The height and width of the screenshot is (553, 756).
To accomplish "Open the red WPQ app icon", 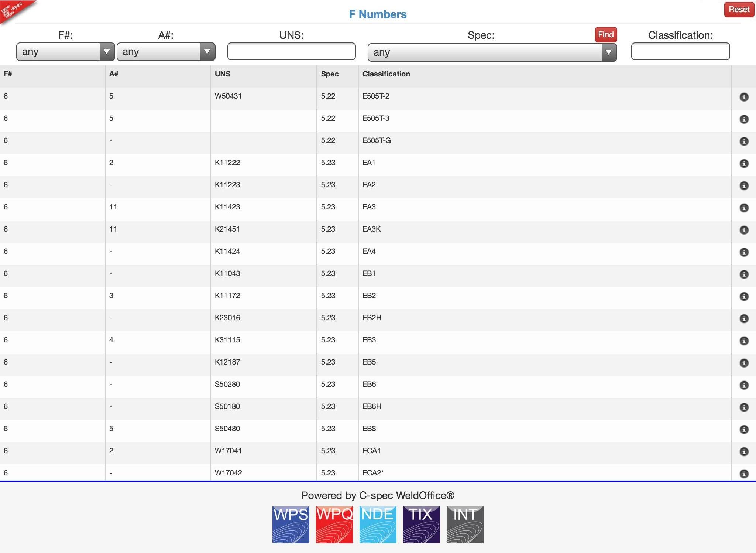I will (x=334, y=524).
